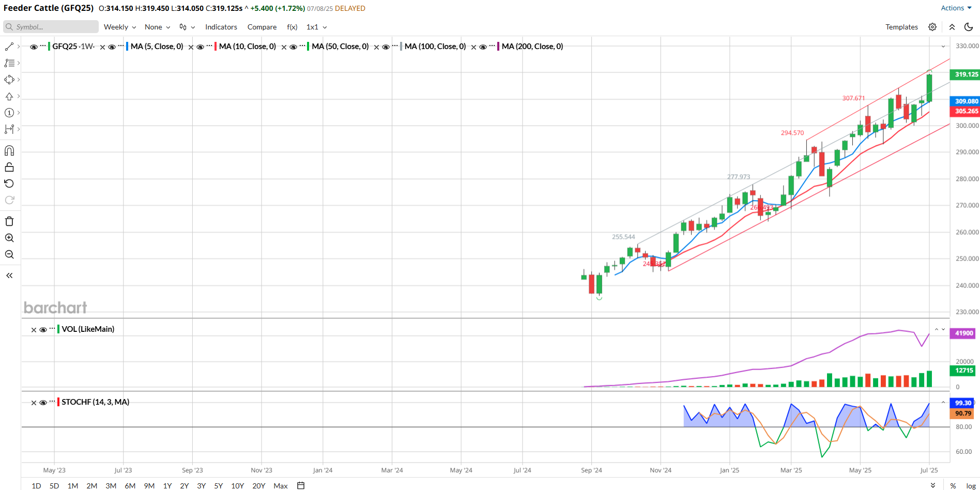Open the chart settings gear
This screenshot has width=980, height=490.
click(932, 27)
